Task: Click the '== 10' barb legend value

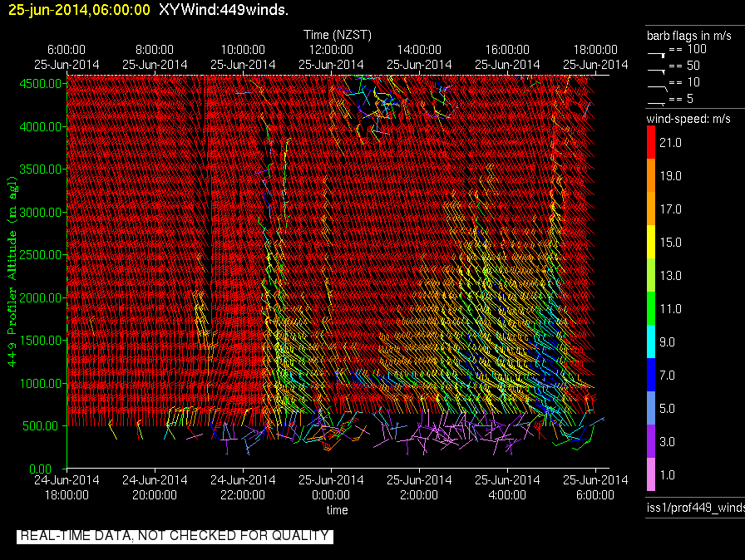Action: (684, 82)
